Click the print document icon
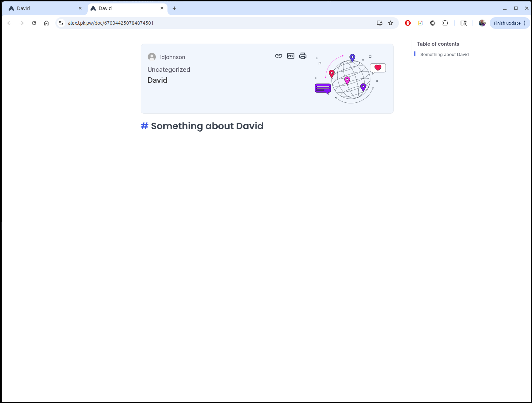Image resolution: width=532 pixels, height=403 pixels. click(303, 56)
